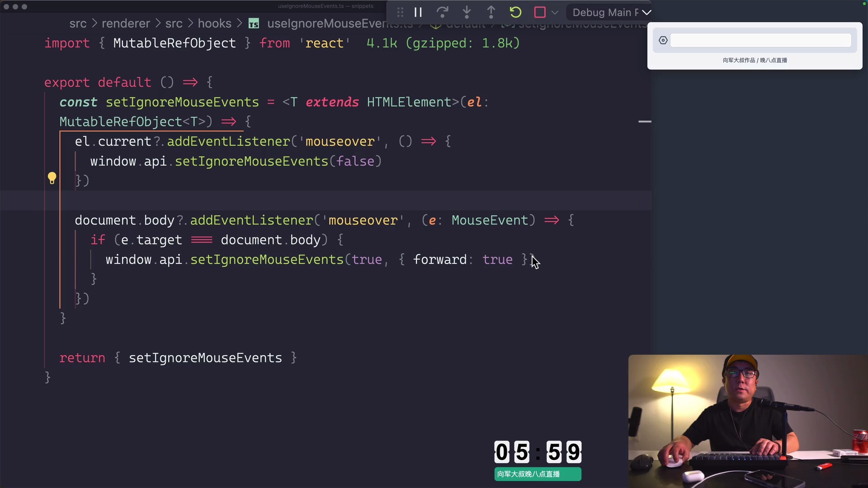The width and height of the screenshot is (868, 488).
Task: Click the lightbulb quick-fix icon in gutter
Action: pyautogui.click(x=52, y=178)
